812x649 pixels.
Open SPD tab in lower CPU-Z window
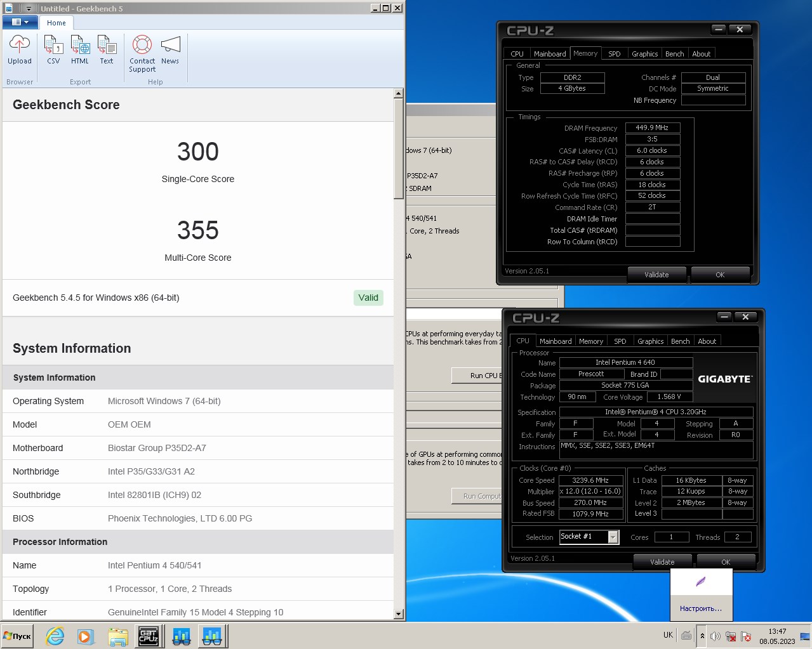click(x=620, y=341)
